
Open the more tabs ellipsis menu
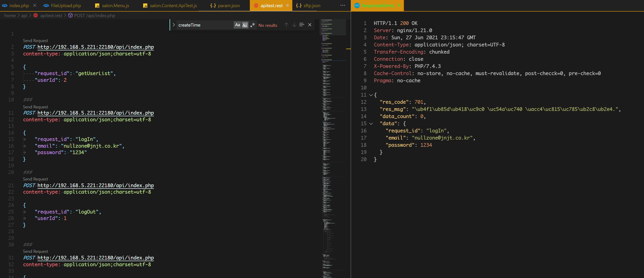(342, 6)
